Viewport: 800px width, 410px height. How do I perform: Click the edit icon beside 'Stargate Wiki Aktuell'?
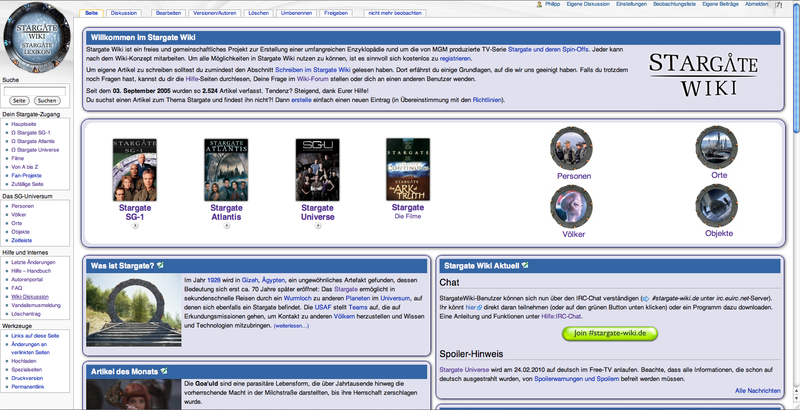pos(524,266)
